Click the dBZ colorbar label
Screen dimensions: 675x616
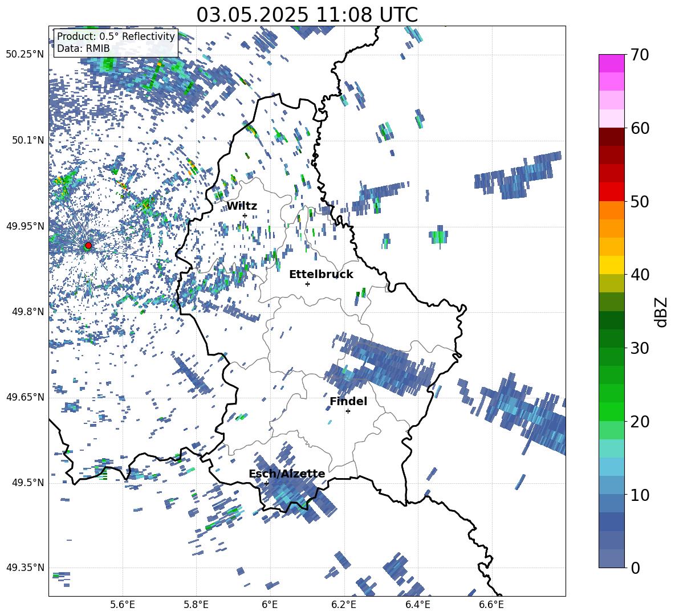point(661,312)
